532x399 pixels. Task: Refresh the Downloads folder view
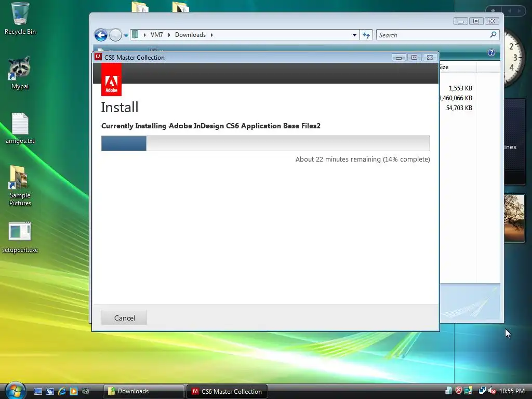click(x=366, y=35)
